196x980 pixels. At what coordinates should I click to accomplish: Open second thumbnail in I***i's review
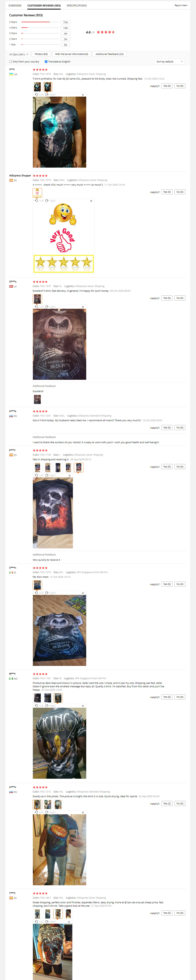click(47, 87)
